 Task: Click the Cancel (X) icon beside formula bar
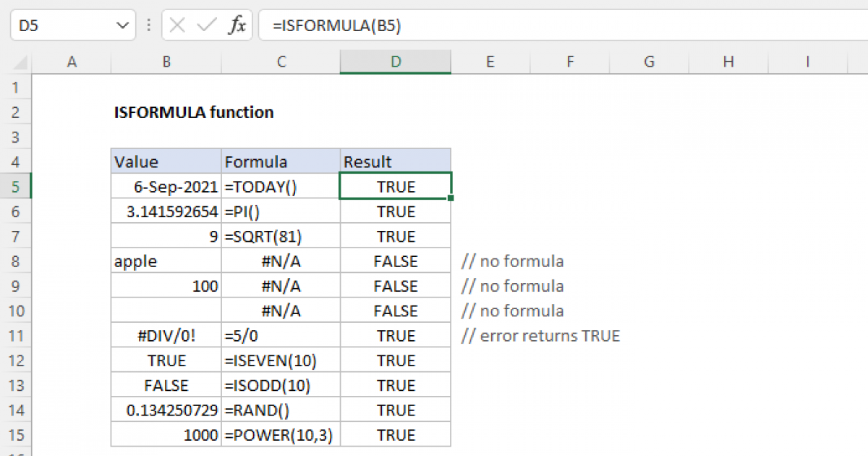tap(176, 25)
